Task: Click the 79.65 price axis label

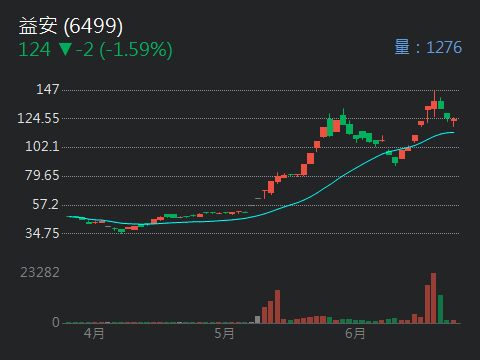Action: [42, 175]
